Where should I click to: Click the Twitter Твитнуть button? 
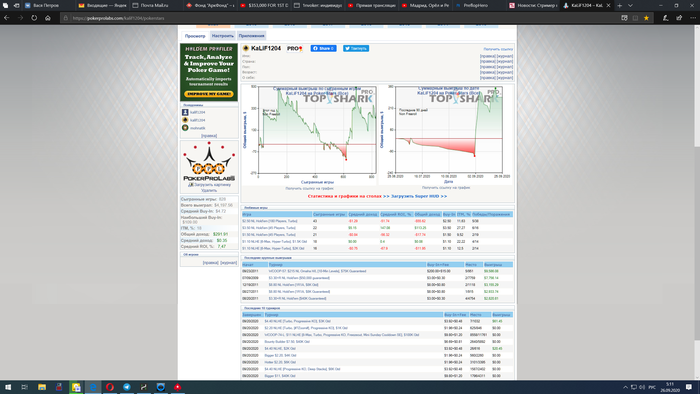355,48
